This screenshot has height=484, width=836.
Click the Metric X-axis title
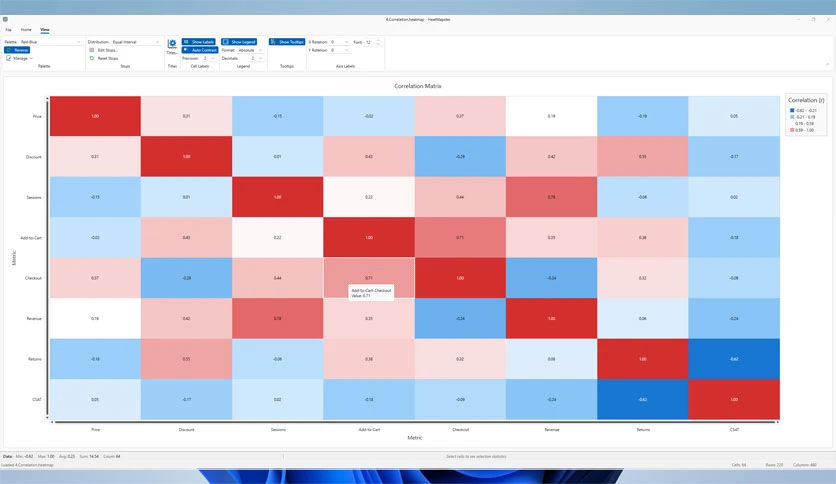coord(415,438)
